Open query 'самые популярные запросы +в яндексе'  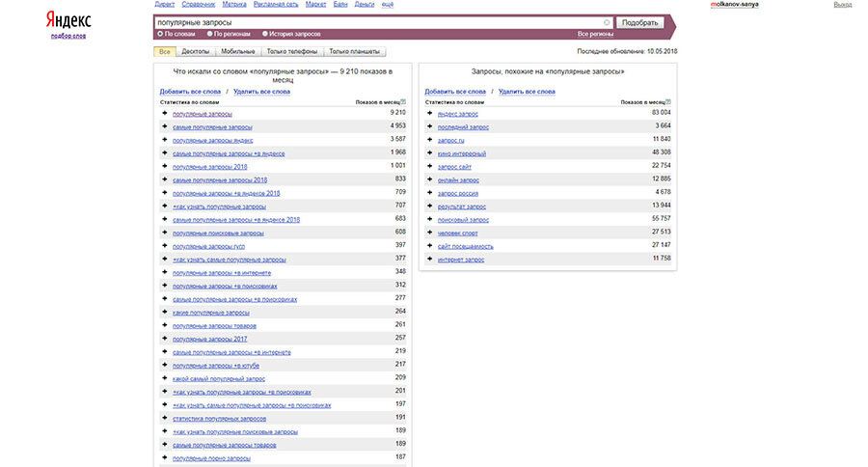(x=229, y=153)
